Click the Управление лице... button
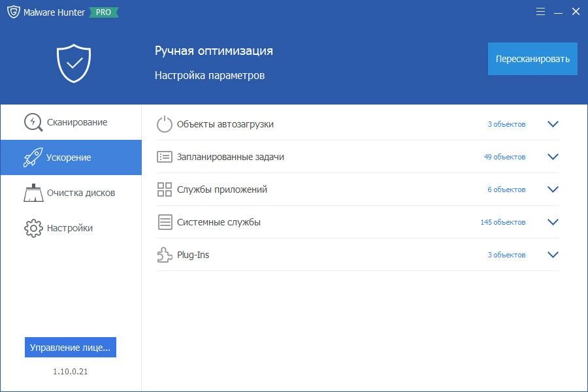This screenshot has height=392, width=588. pyautogui.click(x=71, y=348)
